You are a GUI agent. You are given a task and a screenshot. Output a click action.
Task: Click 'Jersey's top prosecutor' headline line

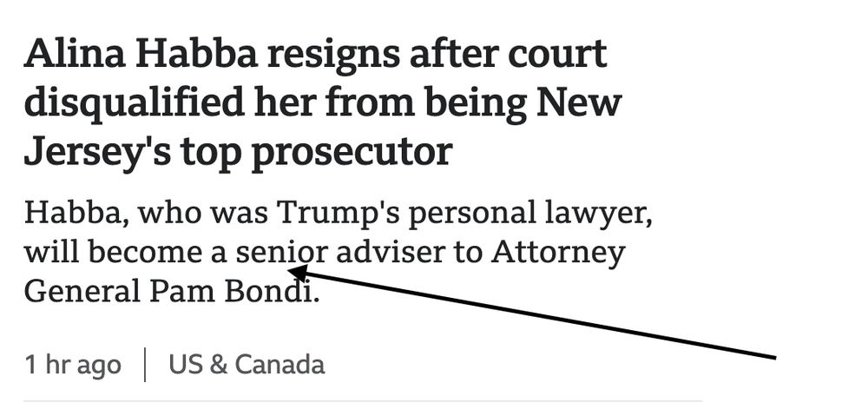pyautogui.click(x=238, y=153)
